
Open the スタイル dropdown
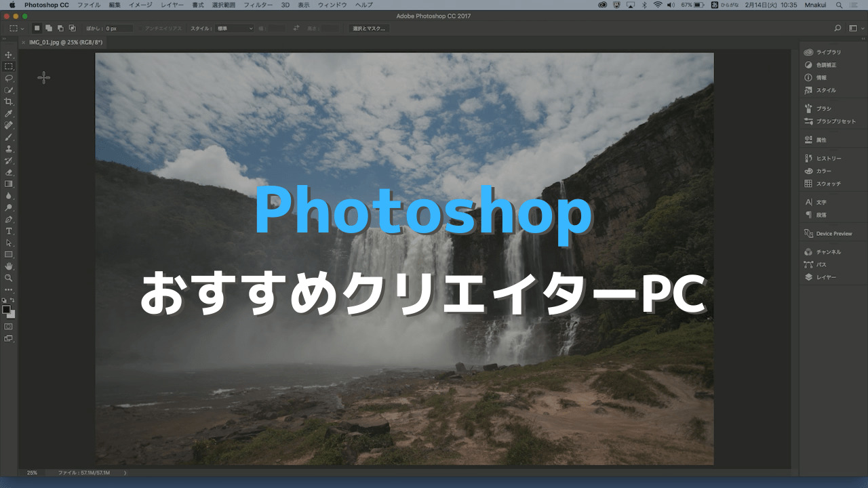coord(235,28)
